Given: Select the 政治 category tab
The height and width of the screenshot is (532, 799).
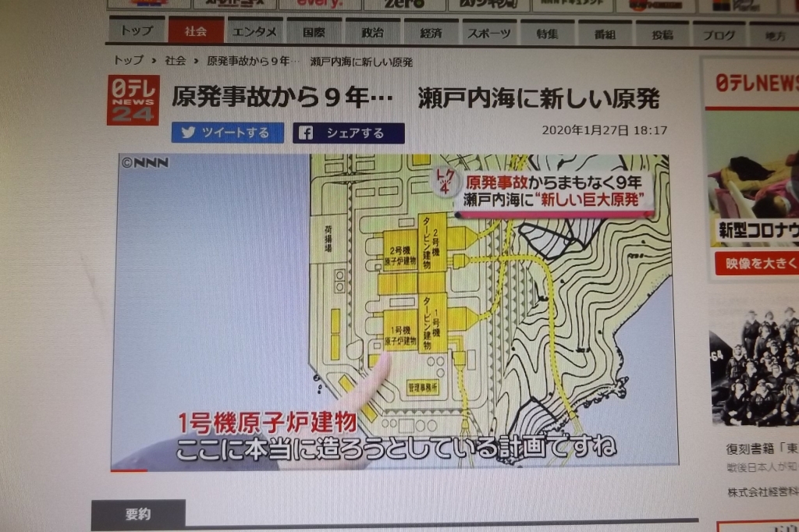Looking at the screenshot, I should coord(372,33).
